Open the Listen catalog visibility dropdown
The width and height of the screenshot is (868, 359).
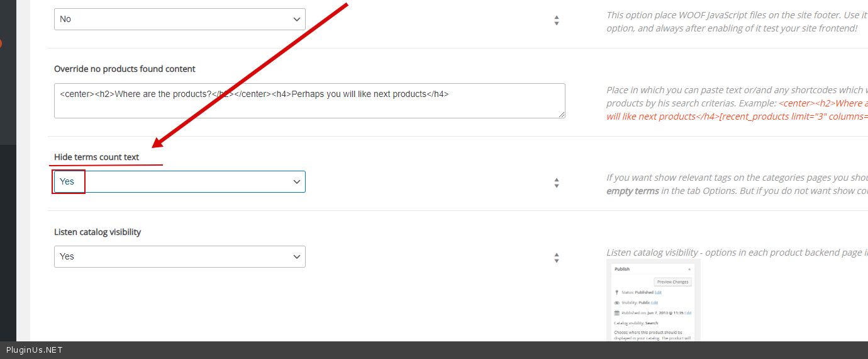tap(180, 256)
